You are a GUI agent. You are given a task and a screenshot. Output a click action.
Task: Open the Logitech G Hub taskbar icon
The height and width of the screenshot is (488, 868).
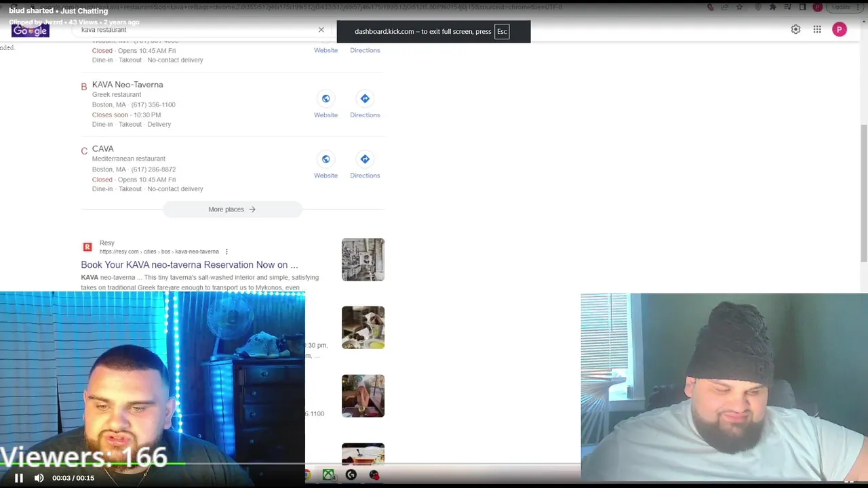click(351, 475)
